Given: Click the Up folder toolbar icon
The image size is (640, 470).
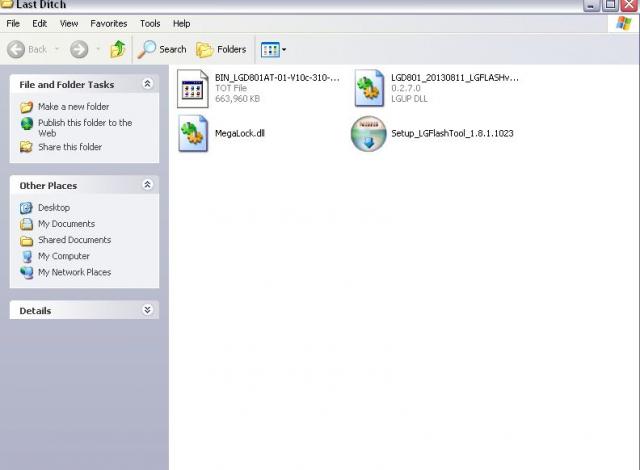Looking at the screenshot, I should pos(118,49).
